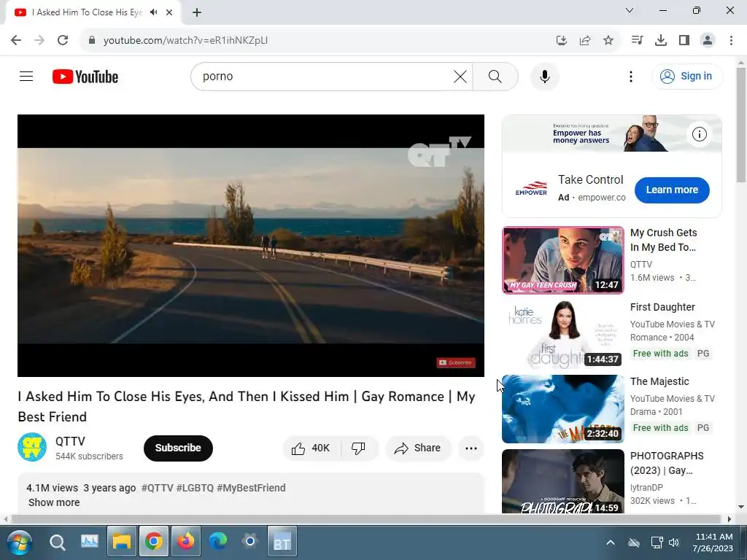The width and height of the screenshot is (747, 560).
Task: Open Chrome media controls icon
Action: click(x=637, y=40)
